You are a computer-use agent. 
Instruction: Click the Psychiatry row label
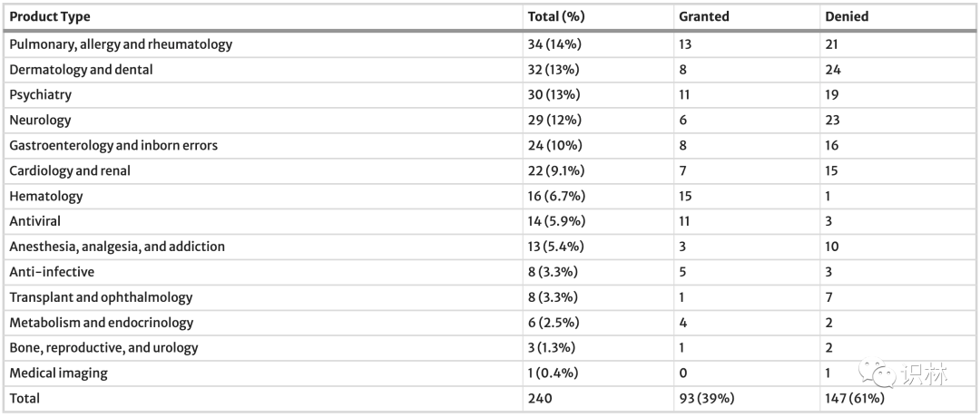pos(41,94)
